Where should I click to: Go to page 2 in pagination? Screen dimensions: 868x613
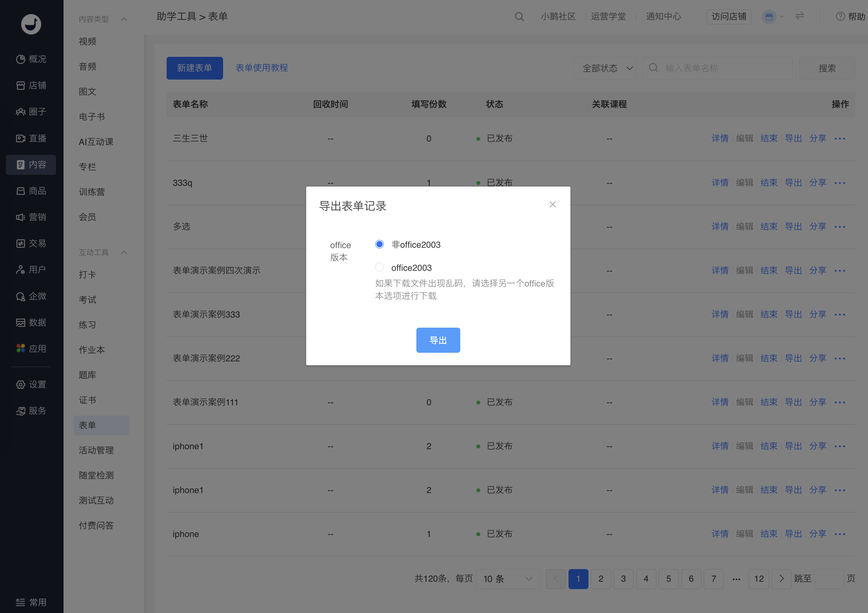[601, 579]
